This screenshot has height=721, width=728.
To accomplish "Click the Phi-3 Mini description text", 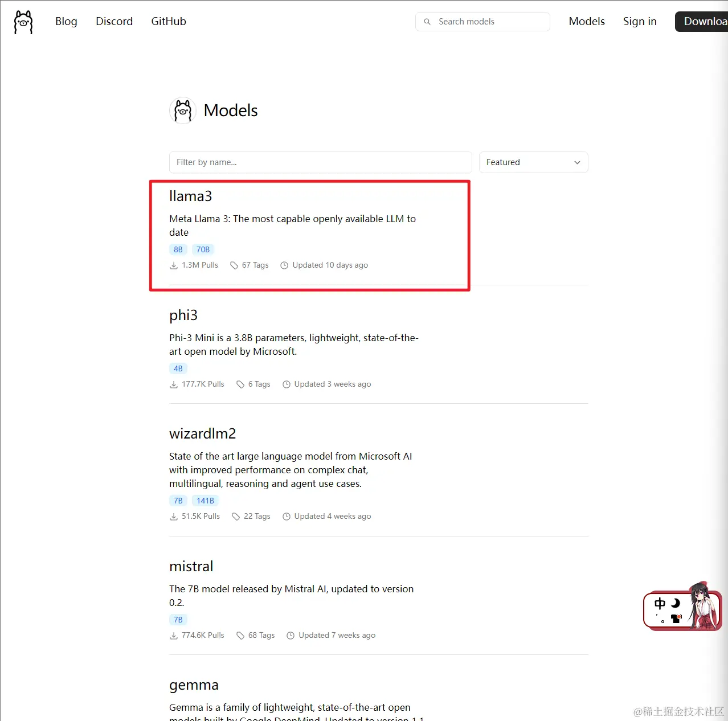I will (x=294, y=345).
